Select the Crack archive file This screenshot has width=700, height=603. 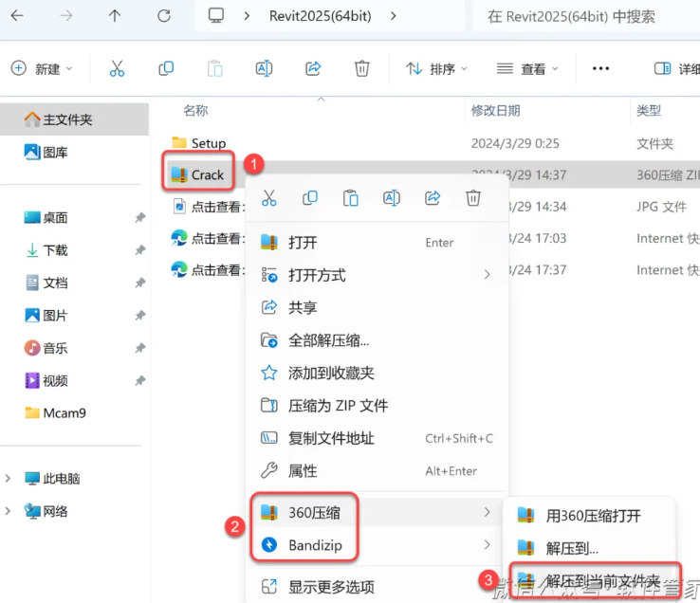[x=198, y=174]
